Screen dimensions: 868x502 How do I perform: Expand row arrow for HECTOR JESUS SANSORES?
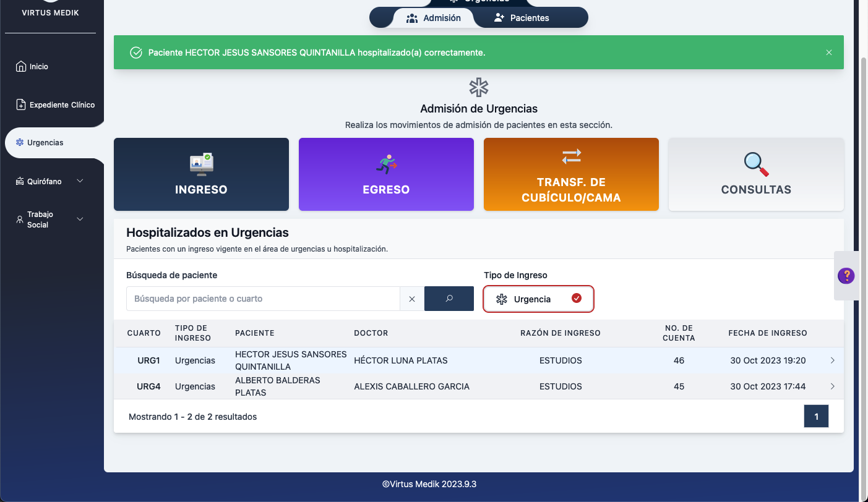tap(832, 360)
